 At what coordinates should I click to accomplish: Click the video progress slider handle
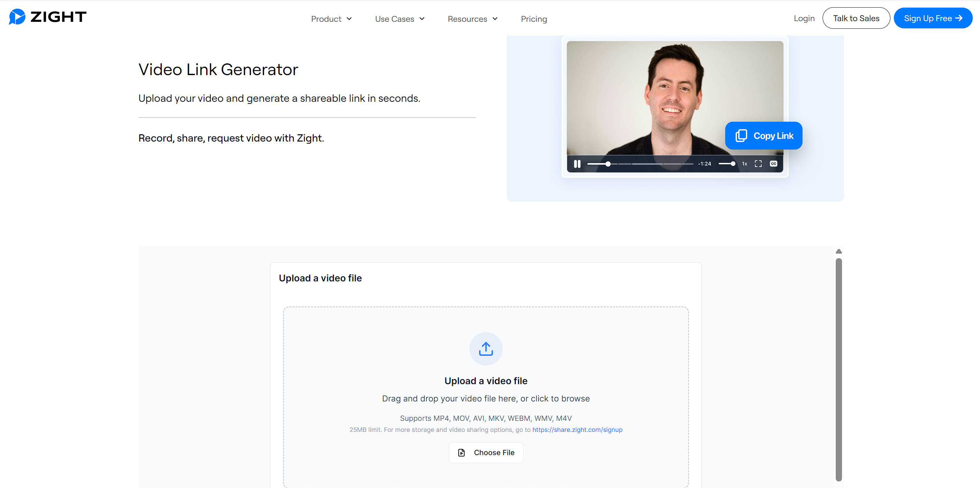coord(608,164)
